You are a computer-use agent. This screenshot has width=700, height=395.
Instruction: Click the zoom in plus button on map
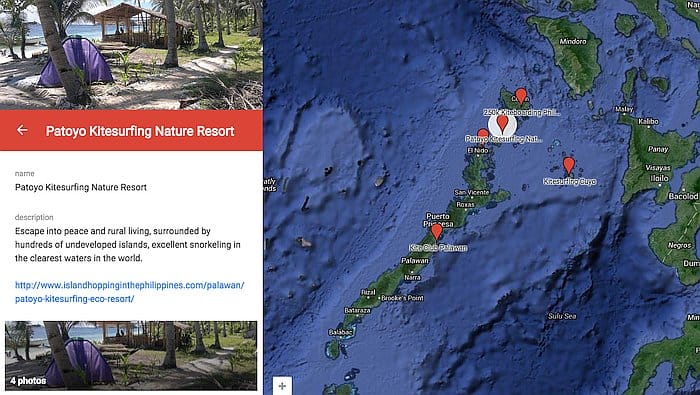(x=282, y=386)
